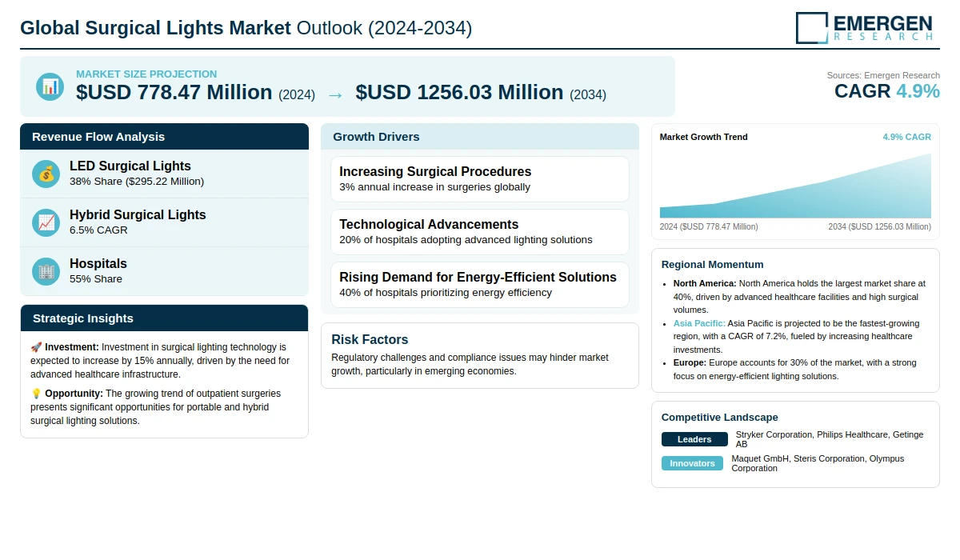
Task: Select the Rising Demand for Energy-Efficient Solutions card
Action: tap(479, 285)
